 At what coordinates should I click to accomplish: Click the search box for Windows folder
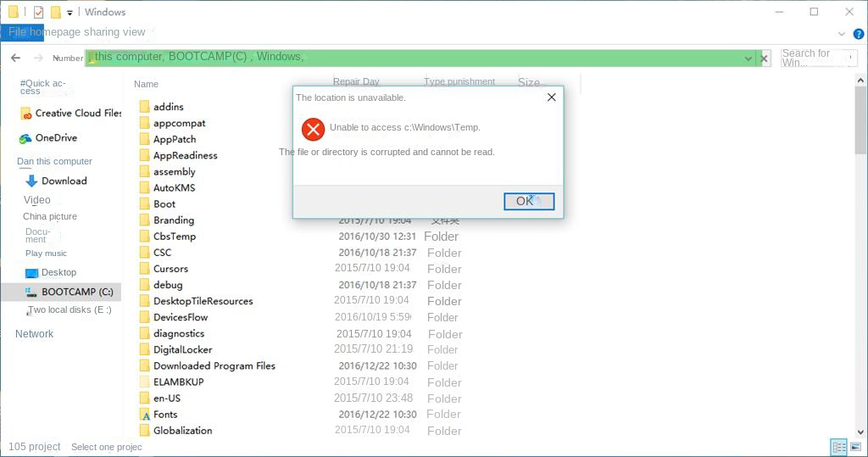[x=817, y=58]
